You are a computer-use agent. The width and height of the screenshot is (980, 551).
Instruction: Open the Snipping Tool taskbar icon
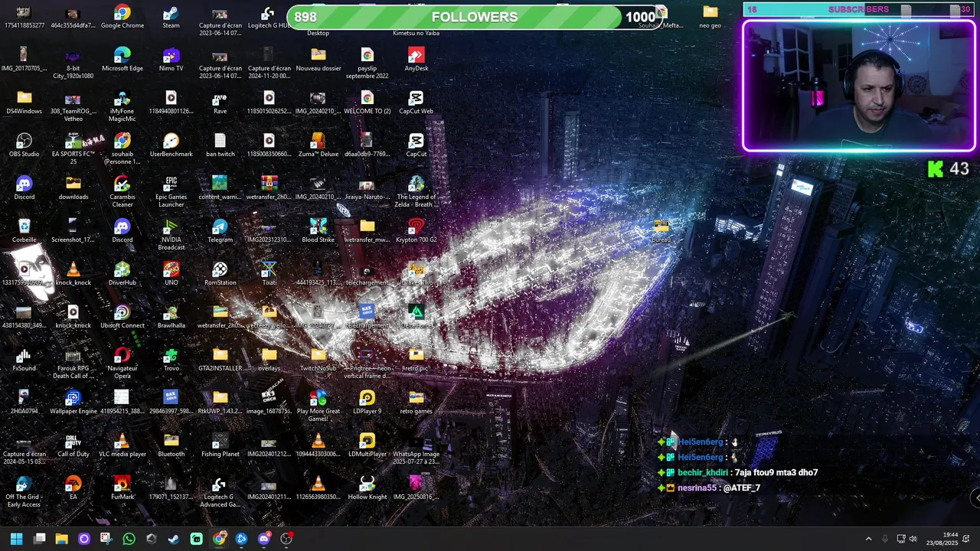tap(106, 539)
